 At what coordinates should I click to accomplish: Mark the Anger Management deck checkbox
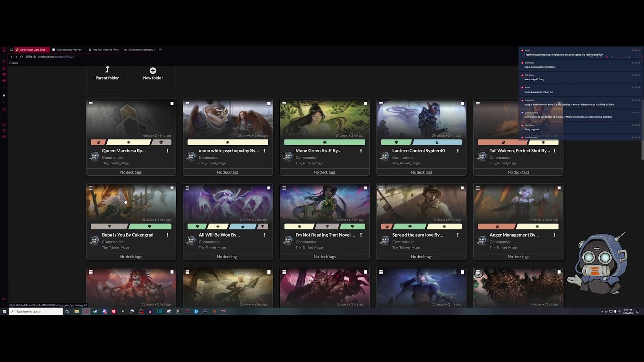pyautogui.click(x=559, y=188)
